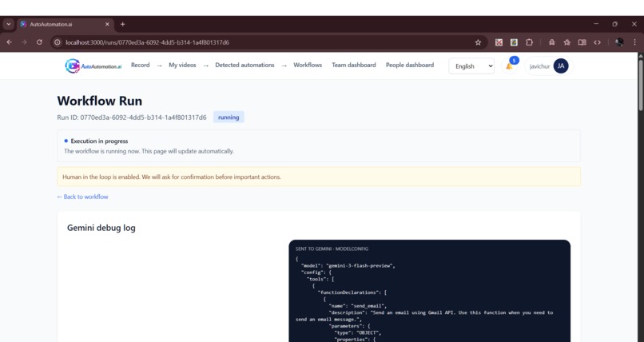644x342 pixels.
Task: Click the Run ID text
Action: tap(132, 117)
